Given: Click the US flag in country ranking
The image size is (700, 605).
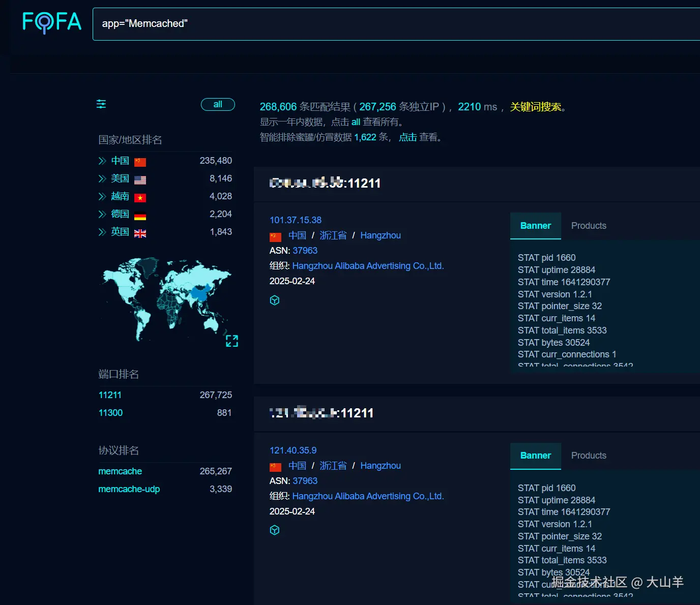Looking at the screenshot, I should (140, 180).
